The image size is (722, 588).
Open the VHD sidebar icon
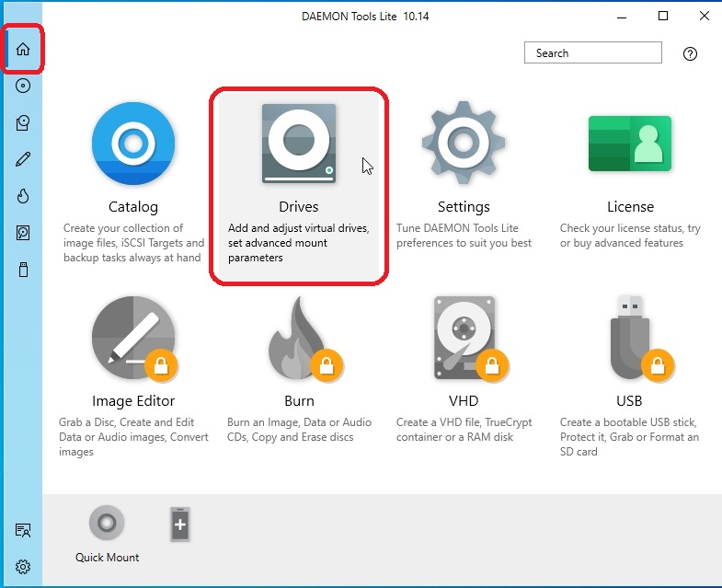23,233
